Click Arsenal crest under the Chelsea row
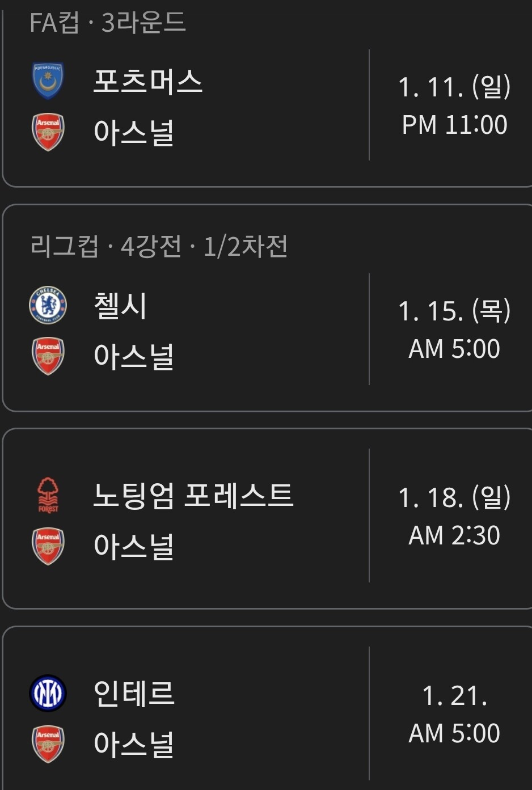 48,356
